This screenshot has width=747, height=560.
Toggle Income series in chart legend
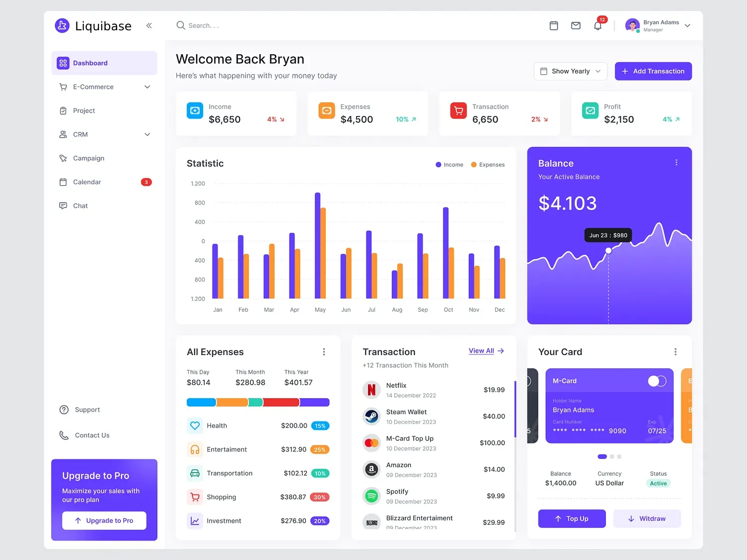click(x=449, y=165)
